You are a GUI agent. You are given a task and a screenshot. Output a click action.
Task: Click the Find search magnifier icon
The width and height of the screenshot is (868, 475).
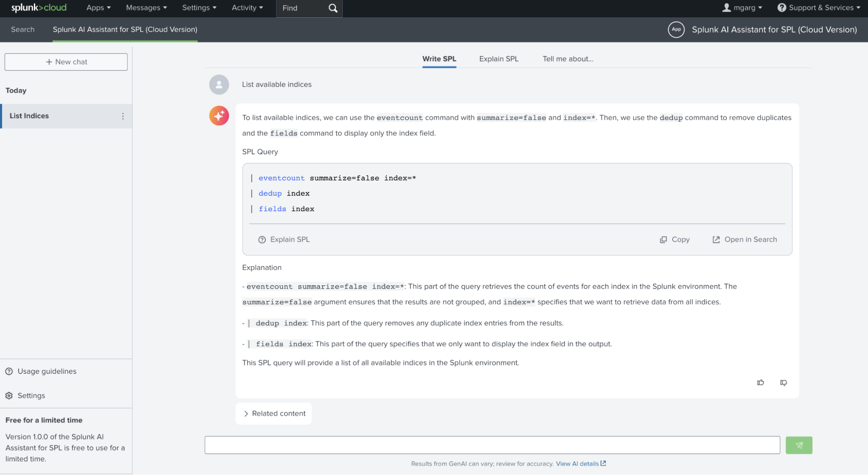pyautogui.click(x=333, y=8)
